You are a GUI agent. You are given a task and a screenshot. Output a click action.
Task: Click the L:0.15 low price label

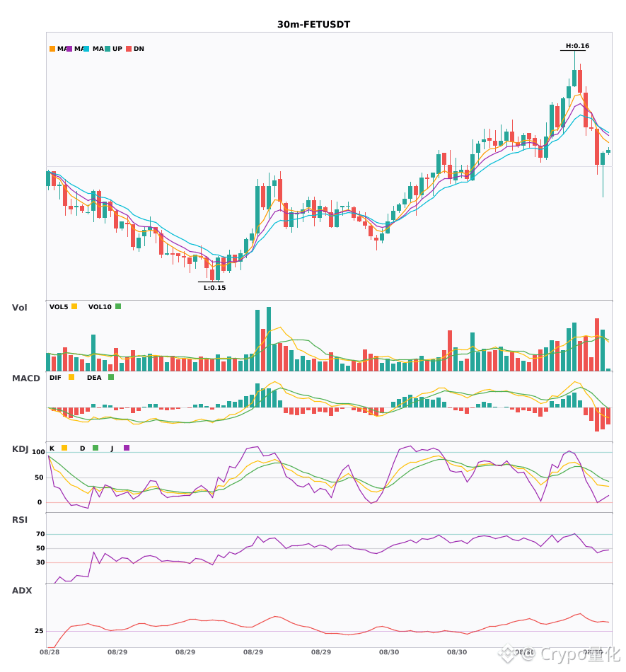tap(214, 288)
